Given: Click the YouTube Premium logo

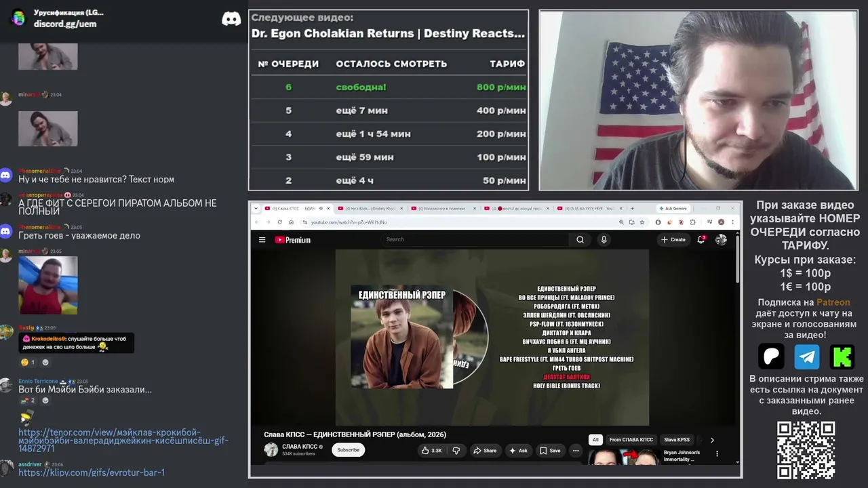Looking at the screenshot, I should [x=292, y=239].
